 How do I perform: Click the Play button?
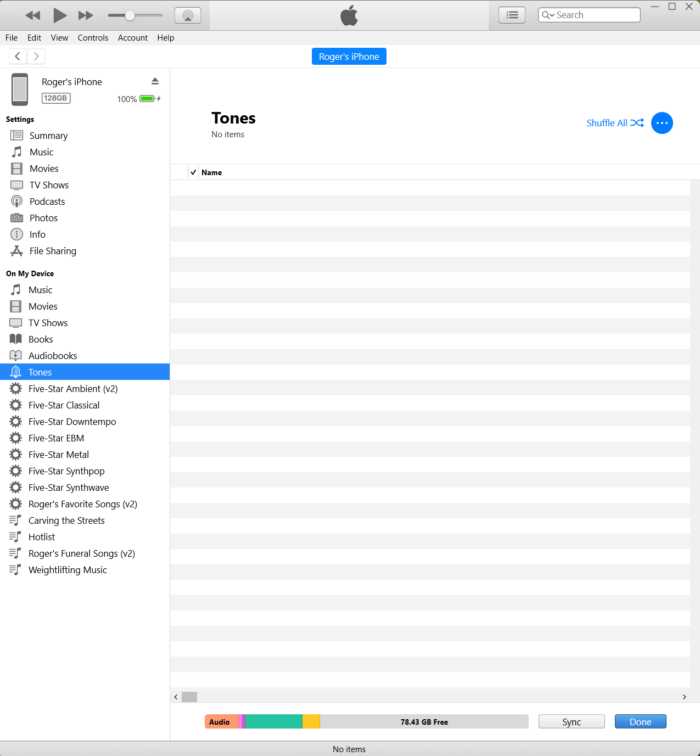pos(60,15)
